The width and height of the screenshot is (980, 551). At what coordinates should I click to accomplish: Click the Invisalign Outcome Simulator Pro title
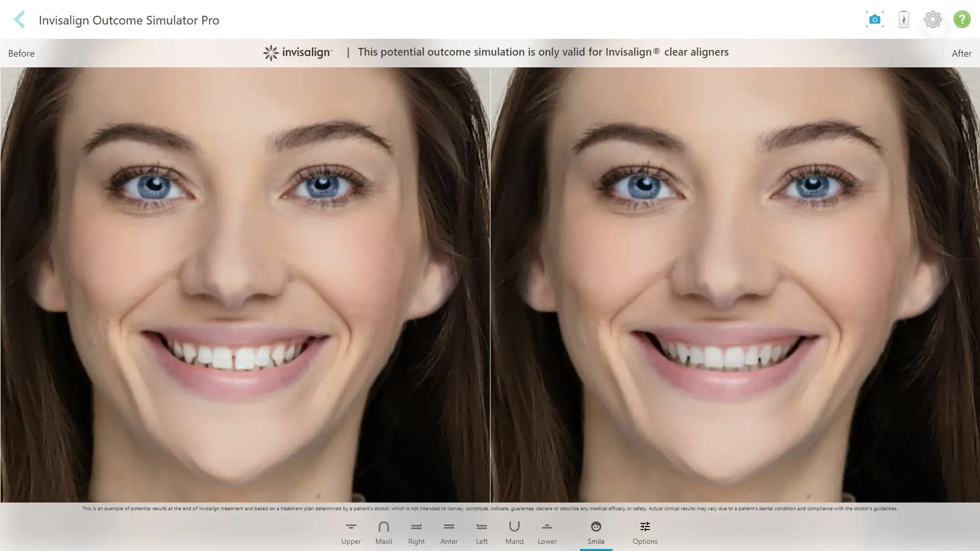coord(129,20)
